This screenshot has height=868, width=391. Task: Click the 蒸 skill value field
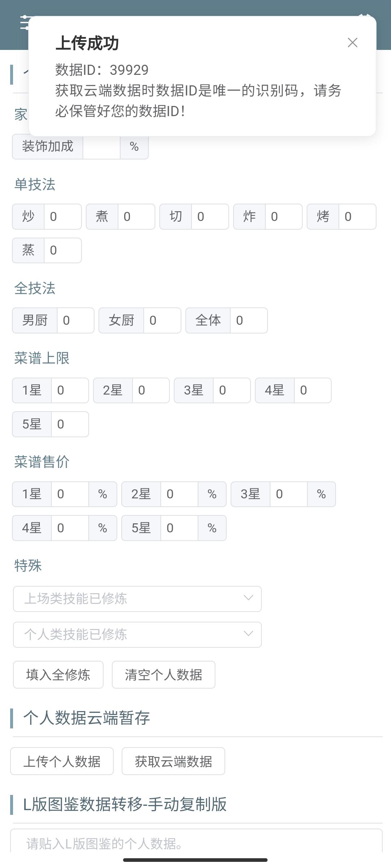[x=62, y=250]
